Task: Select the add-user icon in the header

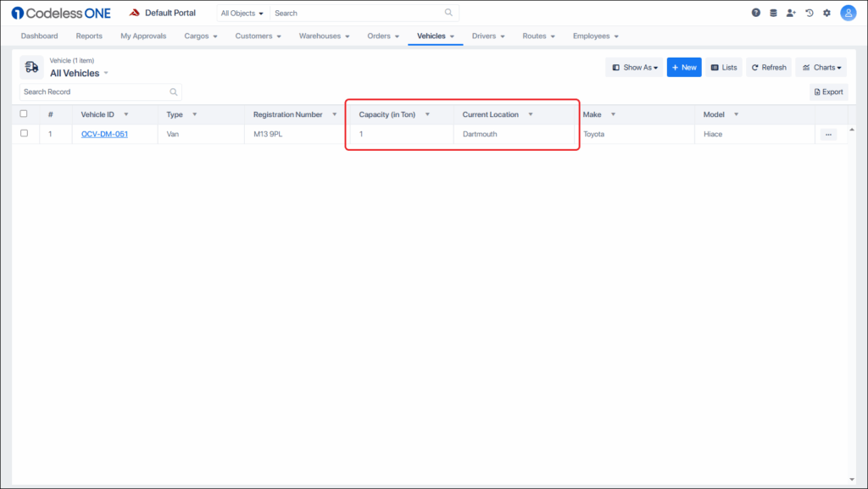Action: coord(791,13)
